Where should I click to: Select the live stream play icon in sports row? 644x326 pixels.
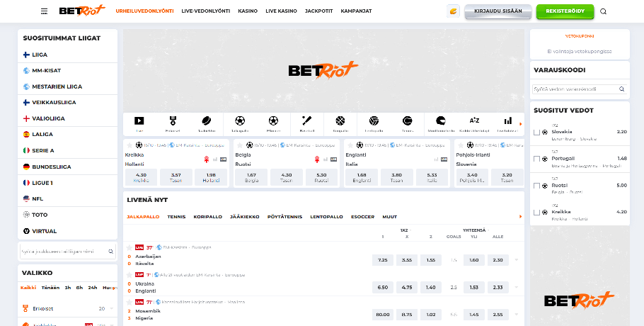[139, 121]
